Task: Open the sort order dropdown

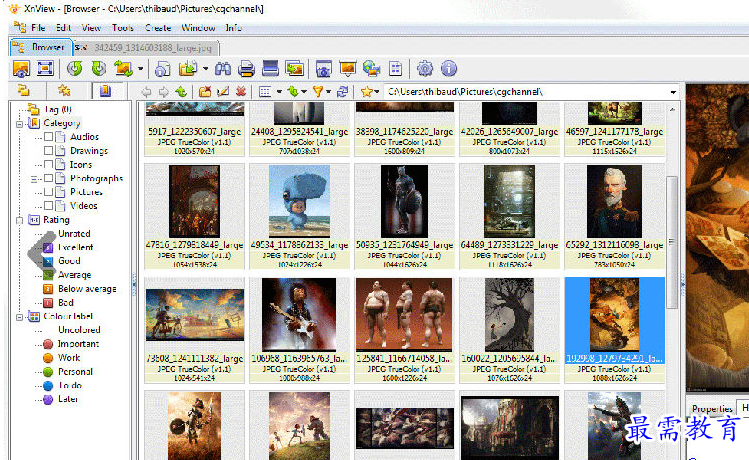Action: pos(304,91)
